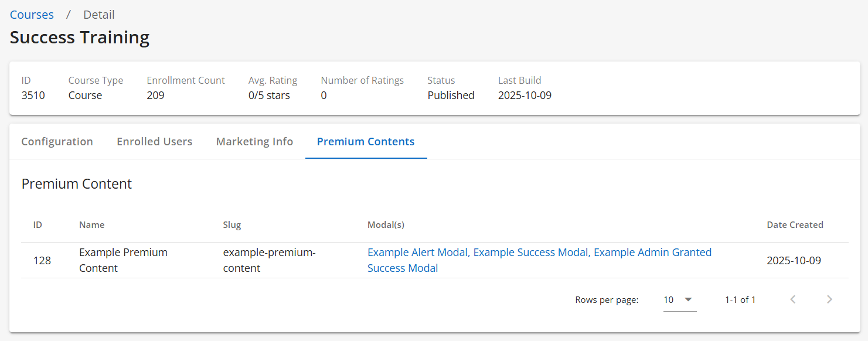Screen dimensions: 868x341
Task: Click the premium content ID 128 cell
Action: [x=42, y=260]
